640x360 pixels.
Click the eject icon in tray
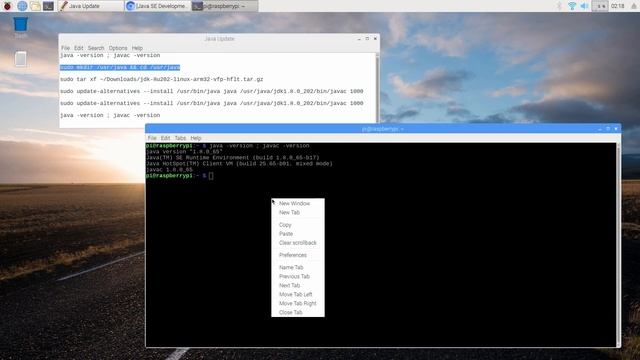(634, 6)
